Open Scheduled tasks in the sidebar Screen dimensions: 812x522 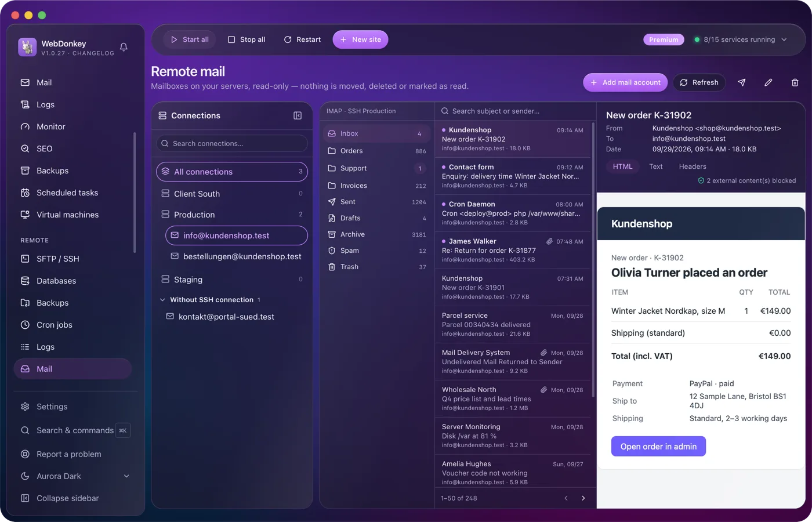point(73,193)
